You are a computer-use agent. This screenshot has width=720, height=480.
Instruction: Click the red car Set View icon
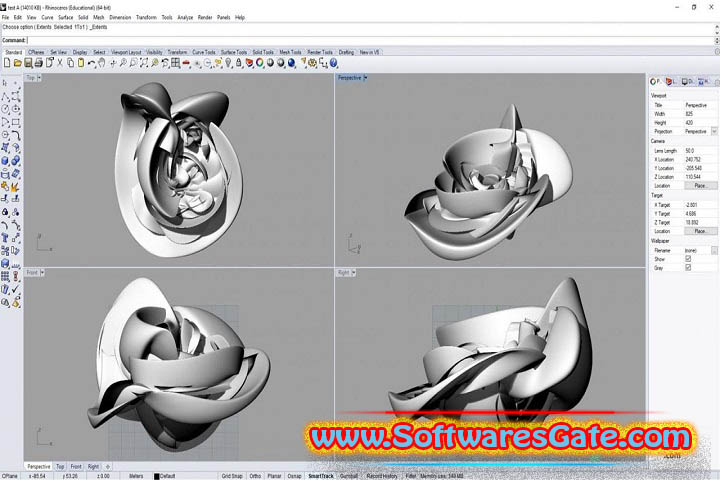point(186,63)
